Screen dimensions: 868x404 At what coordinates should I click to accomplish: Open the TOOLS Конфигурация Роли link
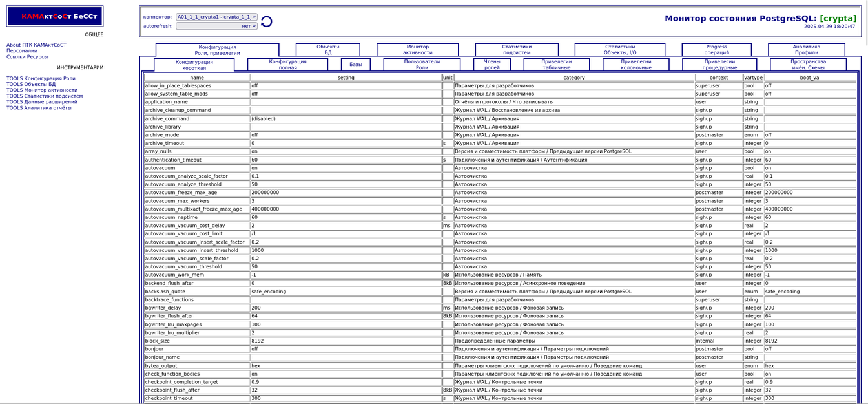click(x=41, y=79)
